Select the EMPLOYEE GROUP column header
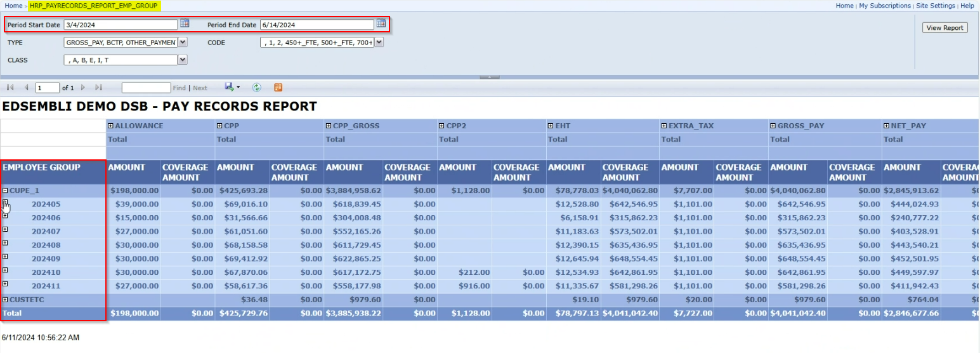 [x=53, y=172]
